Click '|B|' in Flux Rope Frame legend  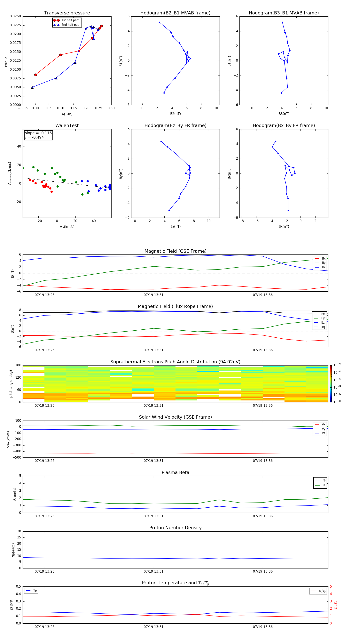point(320,327)
